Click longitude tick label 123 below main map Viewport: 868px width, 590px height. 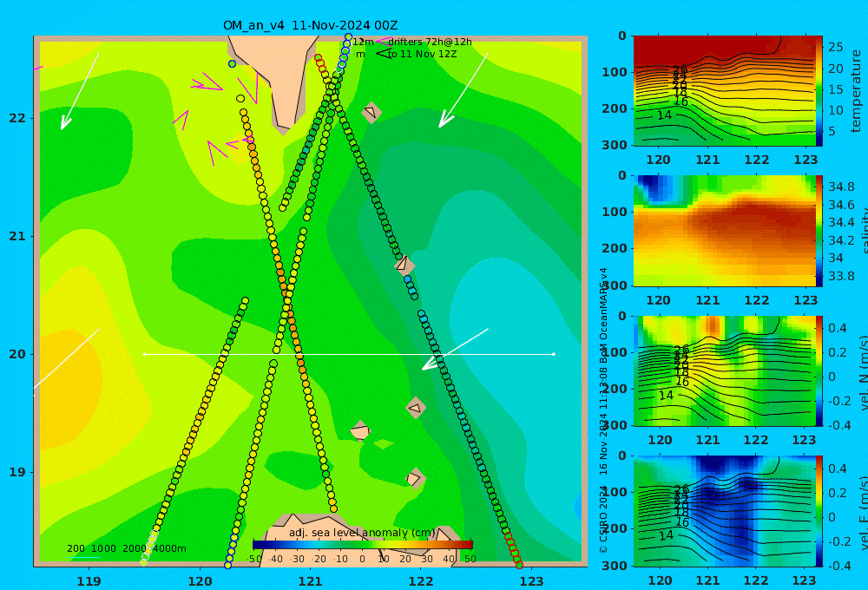[532, 581]
